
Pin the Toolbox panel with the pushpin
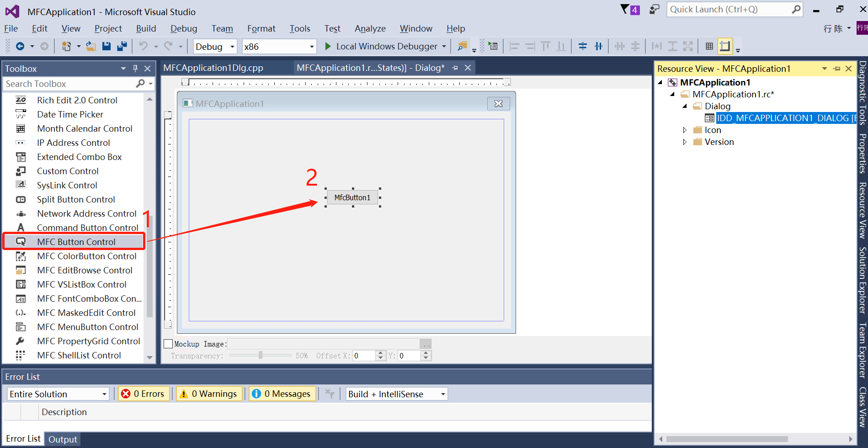[135, 68]
